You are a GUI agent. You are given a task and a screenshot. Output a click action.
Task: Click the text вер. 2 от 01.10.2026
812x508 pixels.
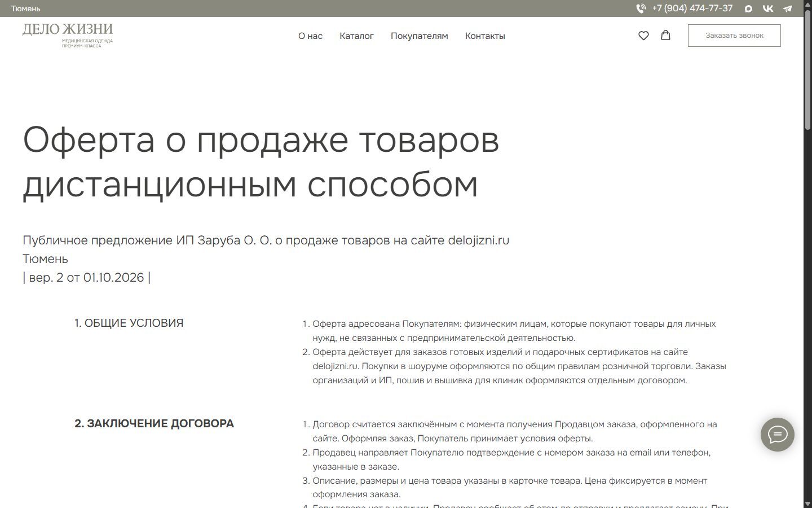click(x=86, y=277)
